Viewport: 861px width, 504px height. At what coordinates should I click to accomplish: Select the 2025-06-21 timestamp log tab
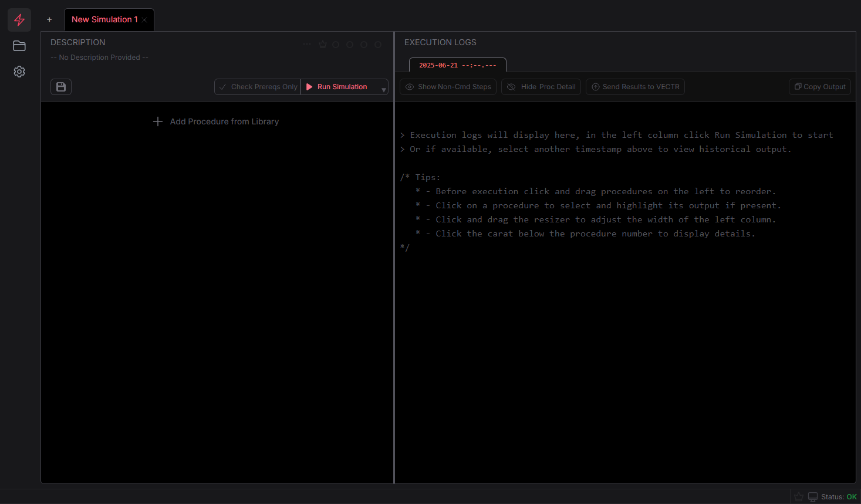point(457,65)
